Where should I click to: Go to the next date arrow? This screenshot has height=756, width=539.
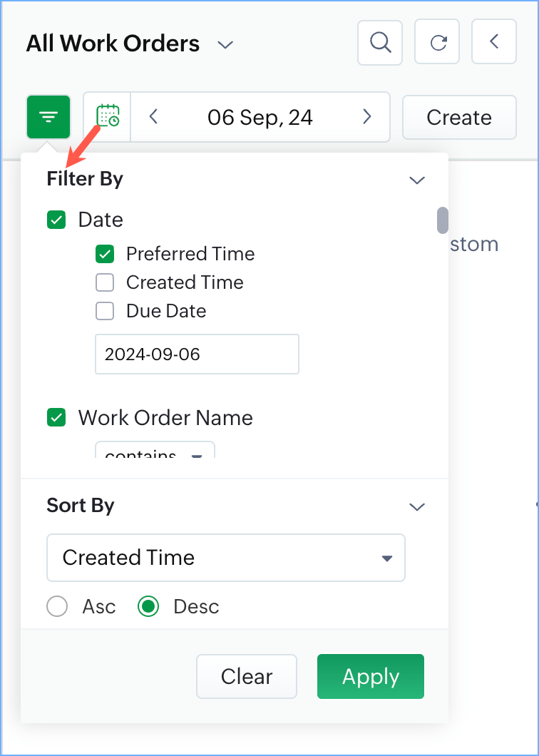[x=367, y=117]
